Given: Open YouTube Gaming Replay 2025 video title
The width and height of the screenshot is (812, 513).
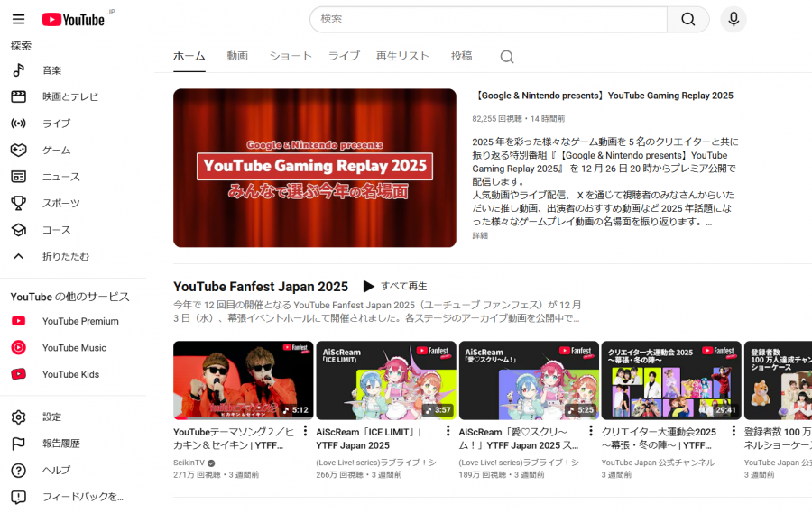Looking at the screenshot, I should [x=604, y=96].
